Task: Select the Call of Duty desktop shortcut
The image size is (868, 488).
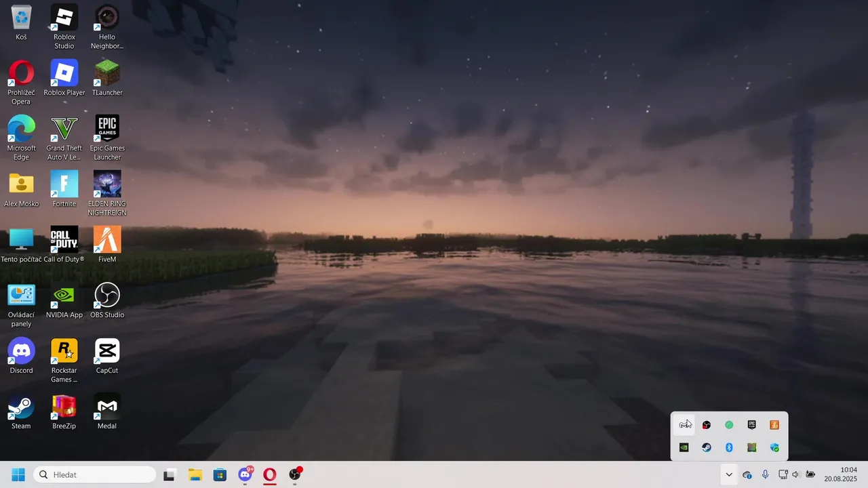Action: [x=64, y=245]
